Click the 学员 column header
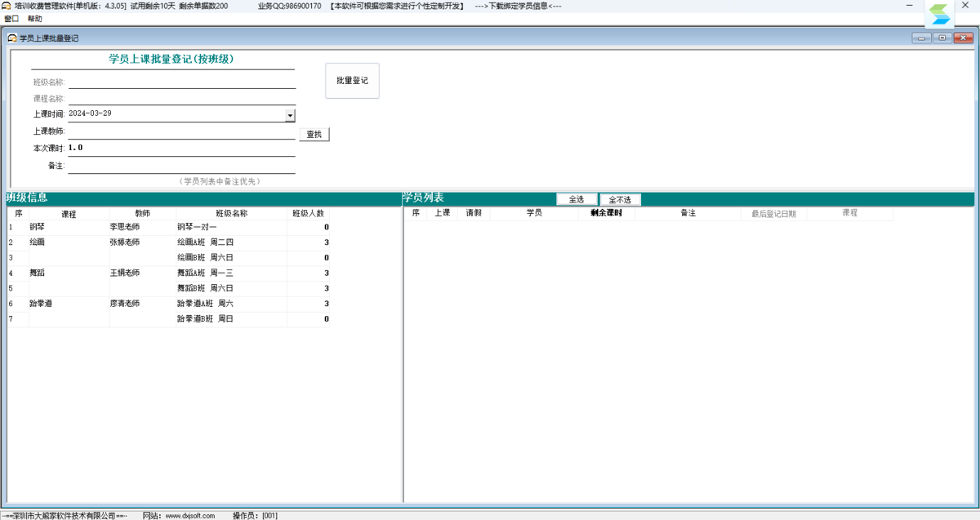This screenshot has height=520, width=980. 534,213
